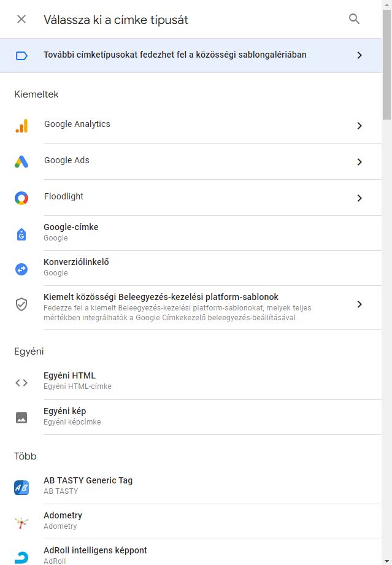Choose the Egyéni kép image icon
This screenshot has width=392, height=565.
(21, 418)
